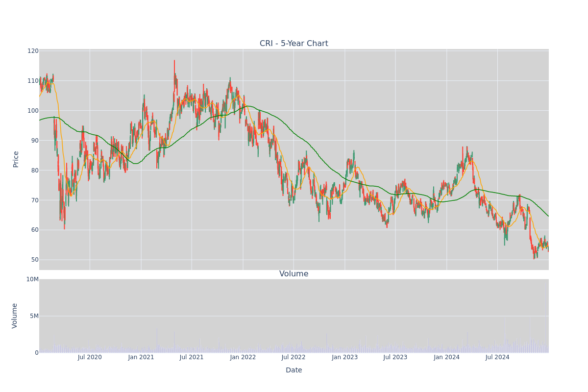Click the 'Price' y-axis label
The image size is (588, 392).
tap(16, 159)
